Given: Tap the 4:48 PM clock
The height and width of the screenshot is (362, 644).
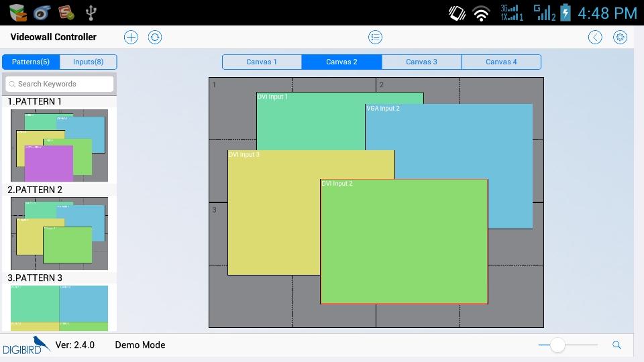Looking at the screenshot, I should tap(608, 13).
